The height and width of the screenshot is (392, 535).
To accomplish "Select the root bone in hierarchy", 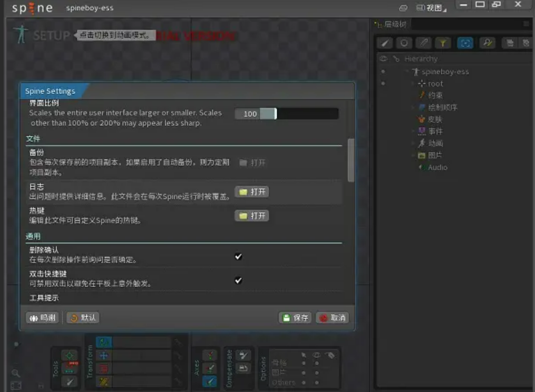I will point(435,84).
